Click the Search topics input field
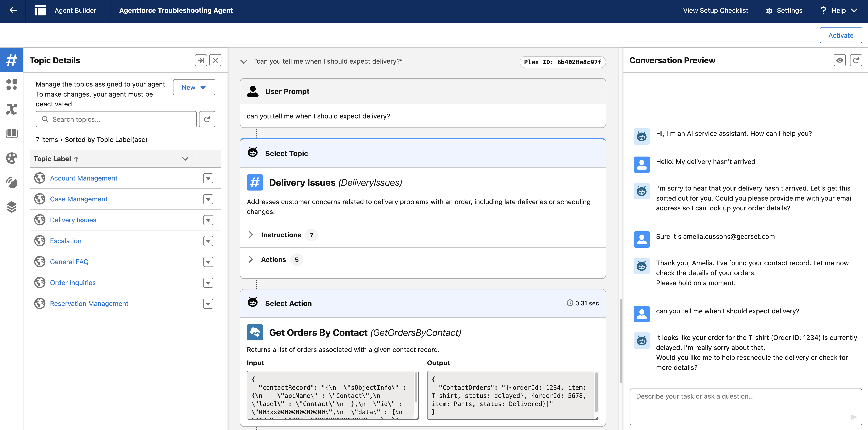The width and height of the screenshot is (868, 430). click(116, 119)
